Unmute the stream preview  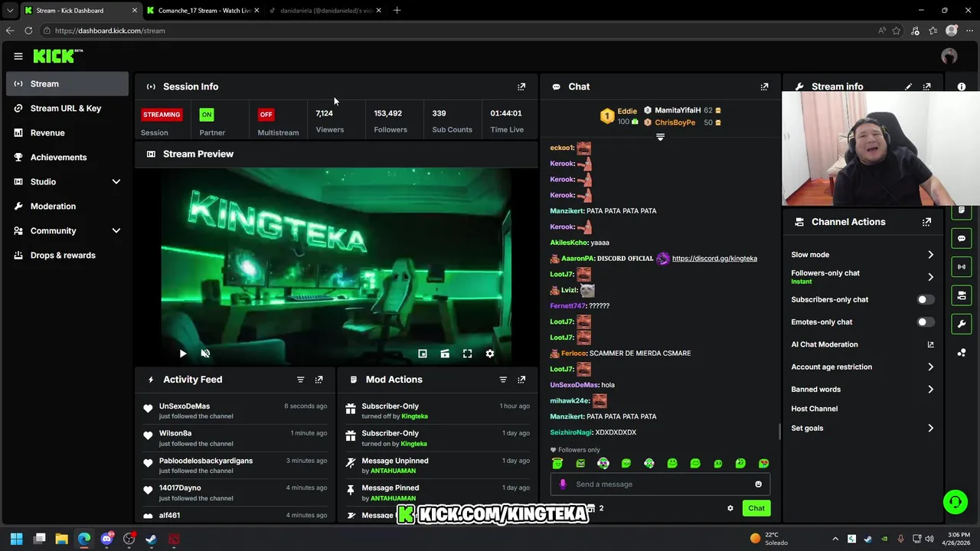(x=205, y=354)
